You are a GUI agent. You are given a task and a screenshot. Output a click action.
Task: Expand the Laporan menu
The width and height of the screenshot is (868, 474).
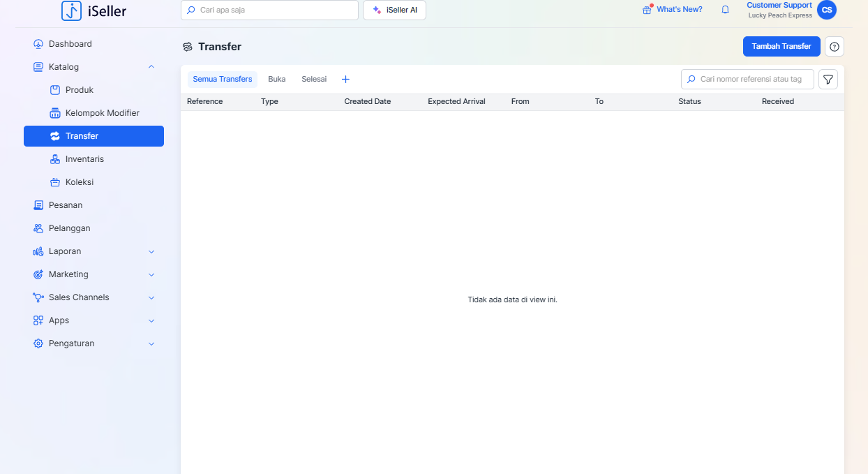(x=151, y=251)
